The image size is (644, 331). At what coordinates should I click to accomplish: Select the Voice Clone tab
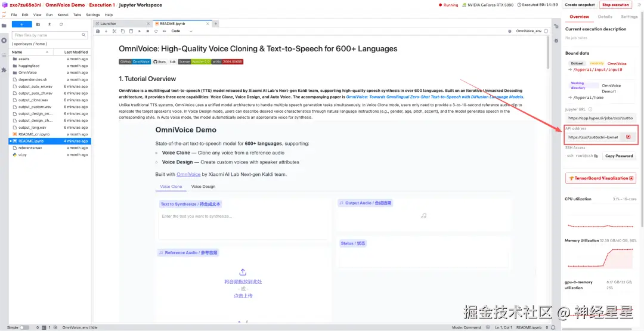[171, 187]
